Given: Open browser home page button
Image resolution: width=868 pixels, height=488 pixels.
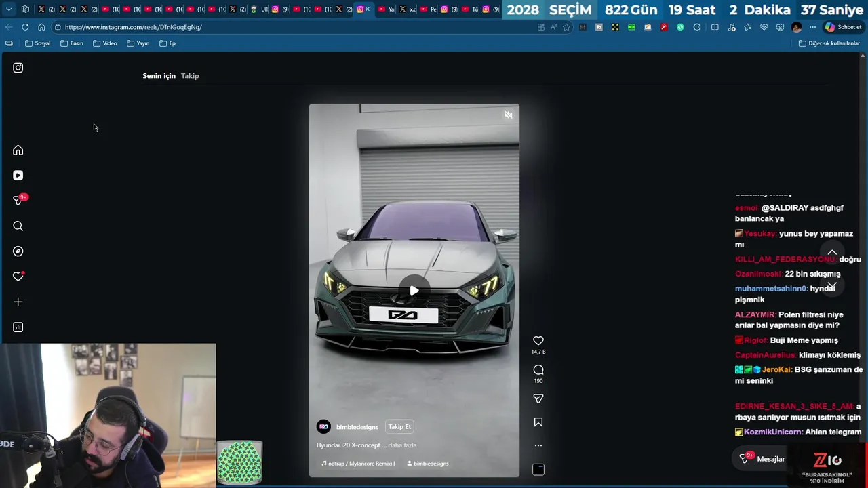Looking at the screenshot, I should pos(41,27).
